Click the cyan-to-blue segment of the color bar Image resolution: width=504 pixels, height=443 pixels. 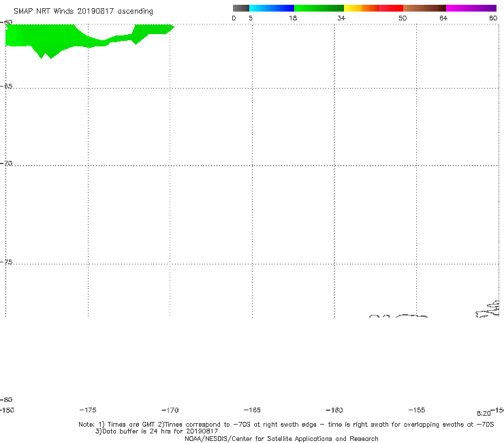tap(272, 8)
